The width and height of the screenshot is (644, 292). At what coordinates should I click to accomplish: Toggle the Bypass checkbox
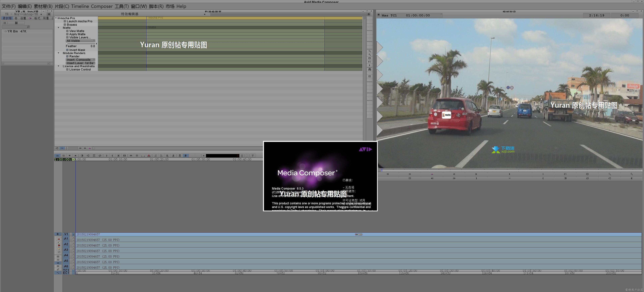click(x=65, y=25)
